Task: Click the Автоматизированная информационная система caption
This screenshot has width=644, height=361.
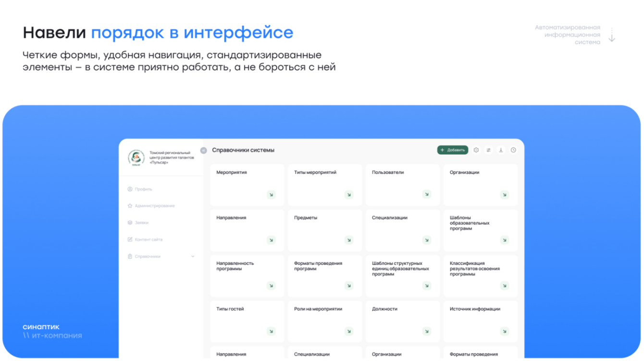Action: coord(568,35)
